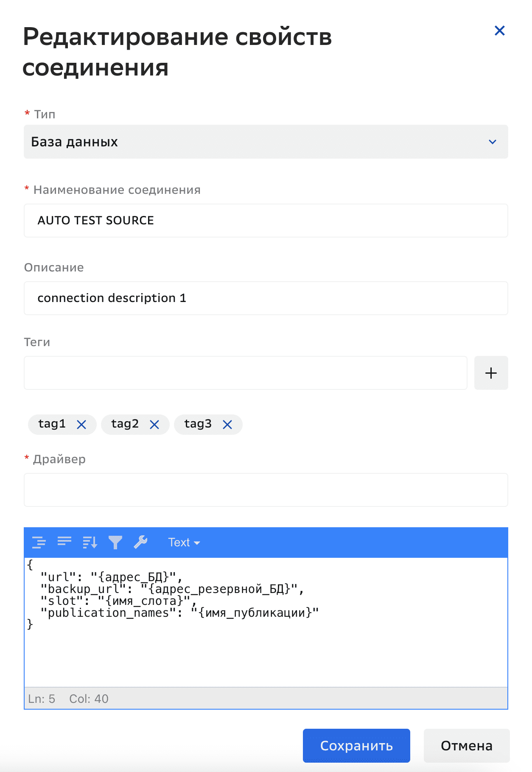The image size is (532, 772).
Task: Remove the tag3 chip
Action: pos(227,425)
